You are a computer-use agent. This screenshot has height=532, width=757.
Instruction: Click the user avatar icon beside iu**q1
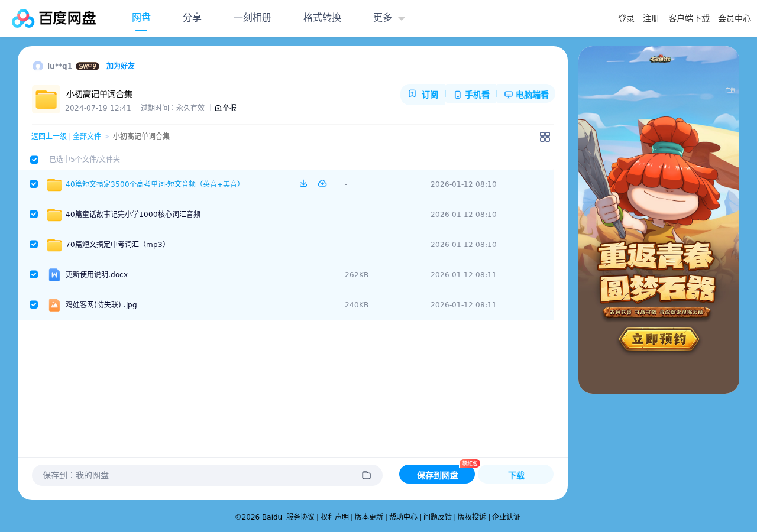[38, 66]
